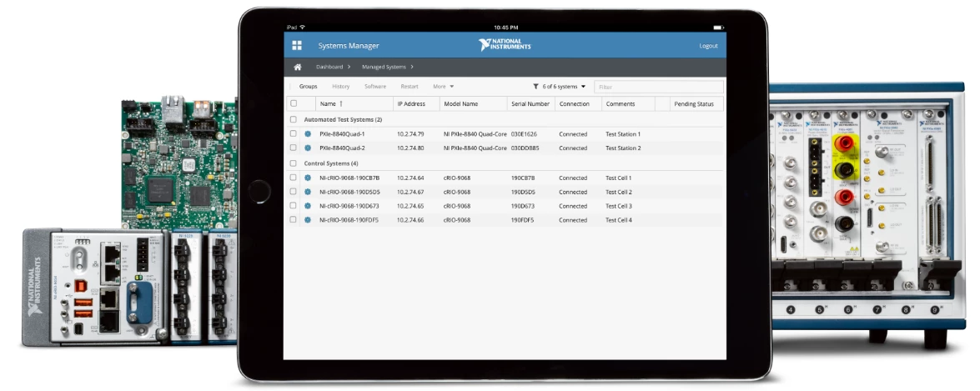The height and width of the screenshot is (391, 980).
Task: Click the Comments column header
Action: point(620,103)
